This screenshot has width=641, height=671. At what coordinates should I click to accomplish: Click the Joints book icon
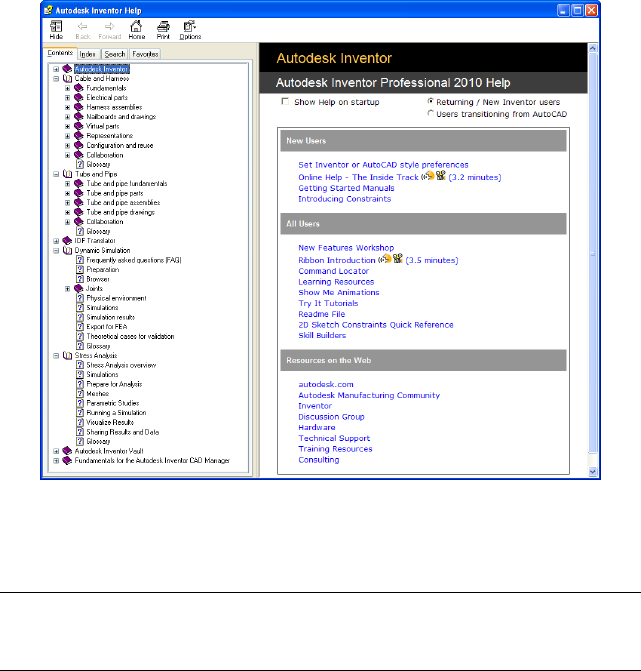point(79,289)
